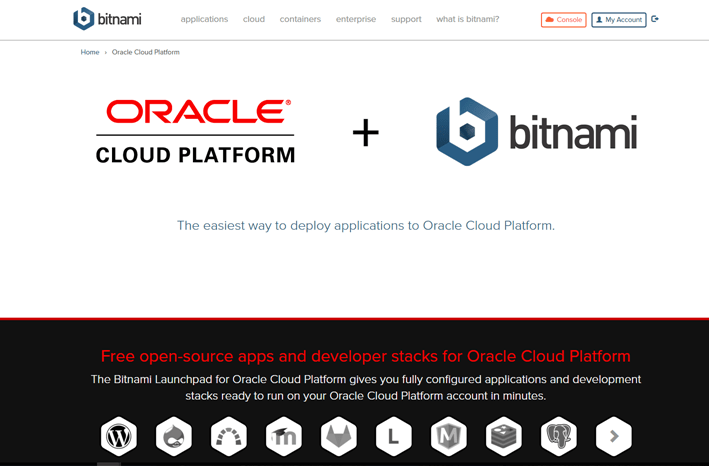Click the Redis stacked-blocks icon
Screen dimensions: 709x466
point(504,436)
